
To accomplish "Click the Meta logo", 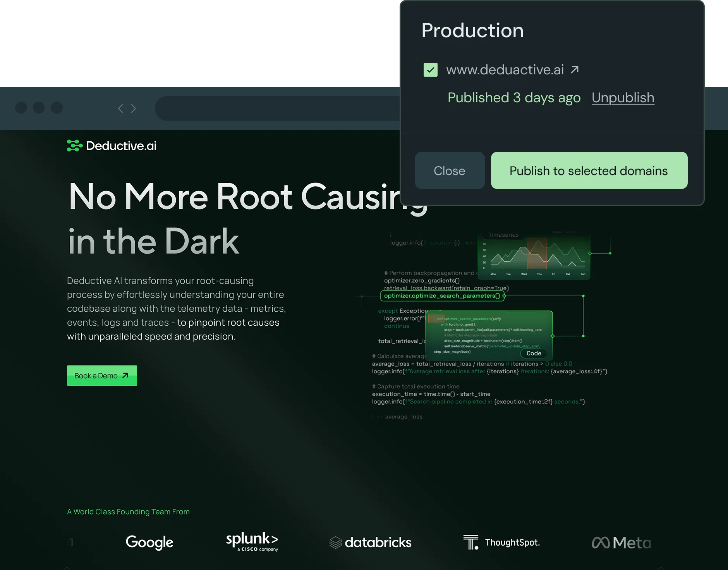I will (622, 543).
